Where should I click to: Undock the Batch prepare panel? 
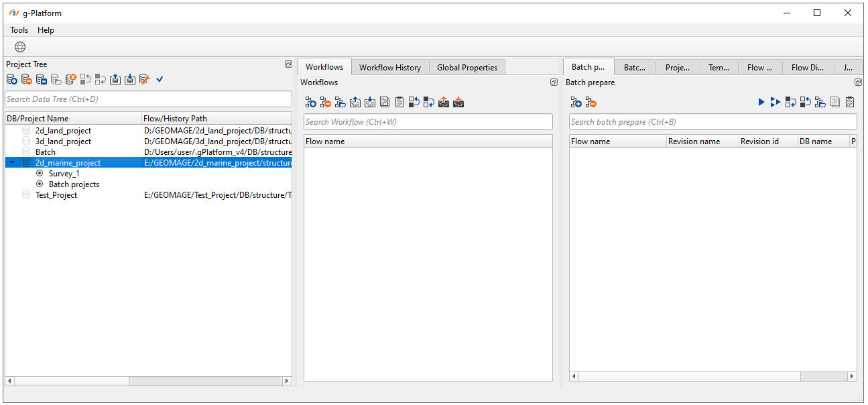point(858,82)
